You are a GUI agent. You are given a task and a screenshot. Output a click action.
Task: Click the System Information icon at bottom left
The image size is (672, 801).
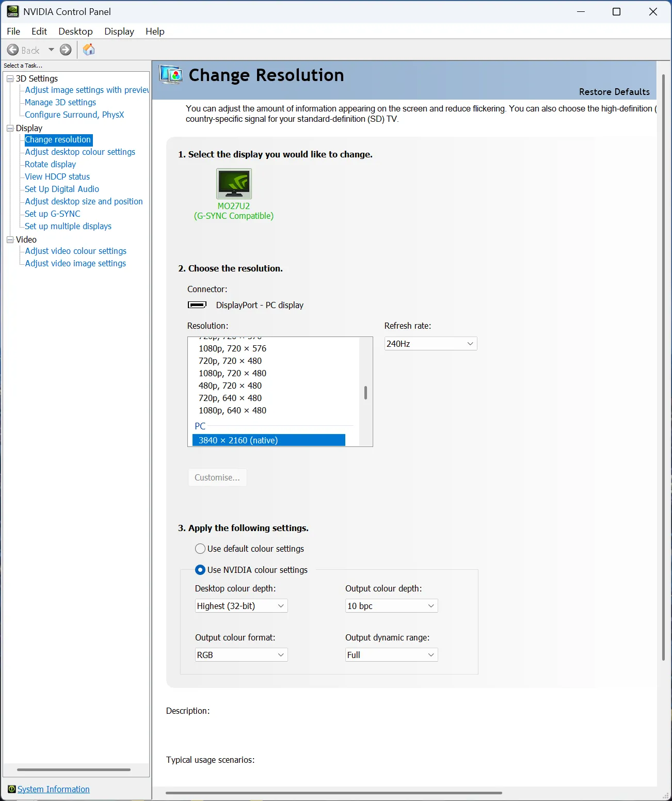pyautogui.click(x=11, y=789)
